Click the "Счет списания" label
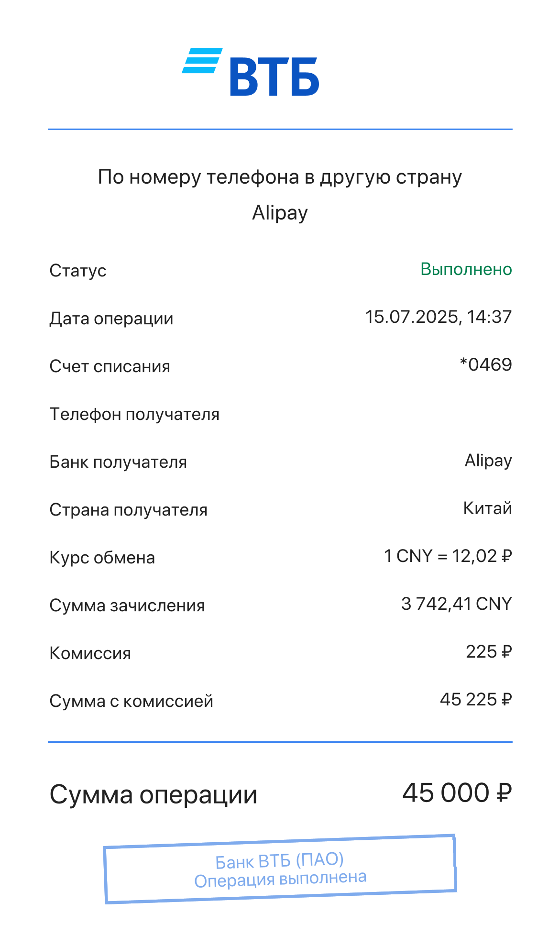The width and height of the screenshot is (560, 946). (x=110, y=366)
